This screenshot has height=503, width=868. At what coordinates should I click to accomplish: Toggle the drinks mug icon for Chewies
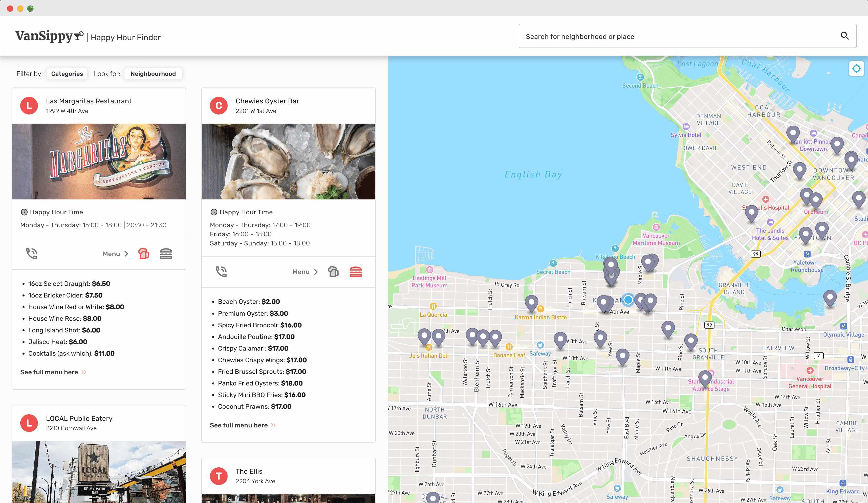pos(333,272)
